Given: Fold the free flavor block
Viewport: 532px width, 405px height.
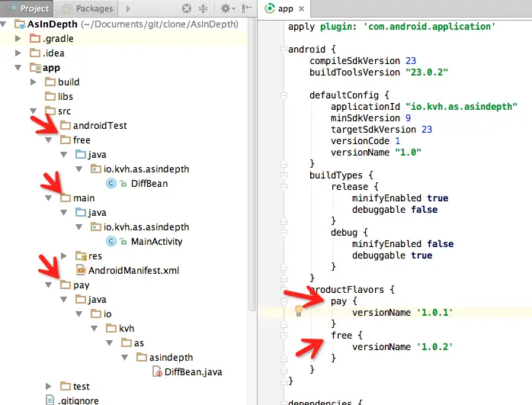Looking at the screenshot, I should pyautogui.click(x=284, y=336).
